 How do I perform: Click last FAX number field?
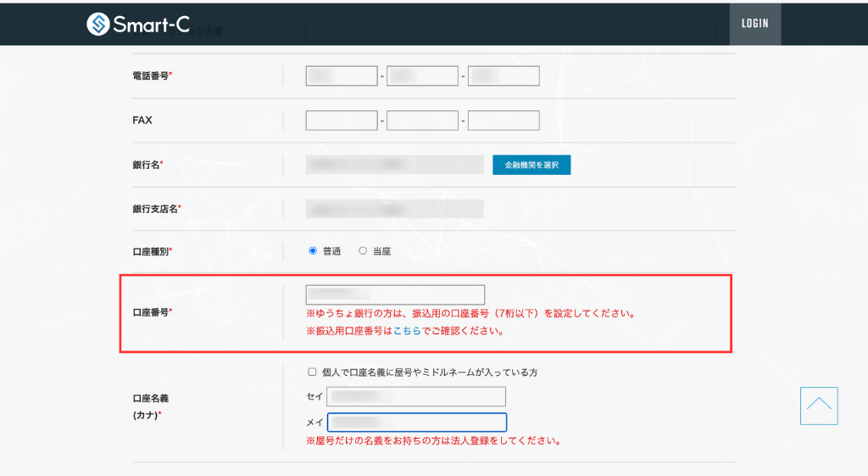click(504, 120)
